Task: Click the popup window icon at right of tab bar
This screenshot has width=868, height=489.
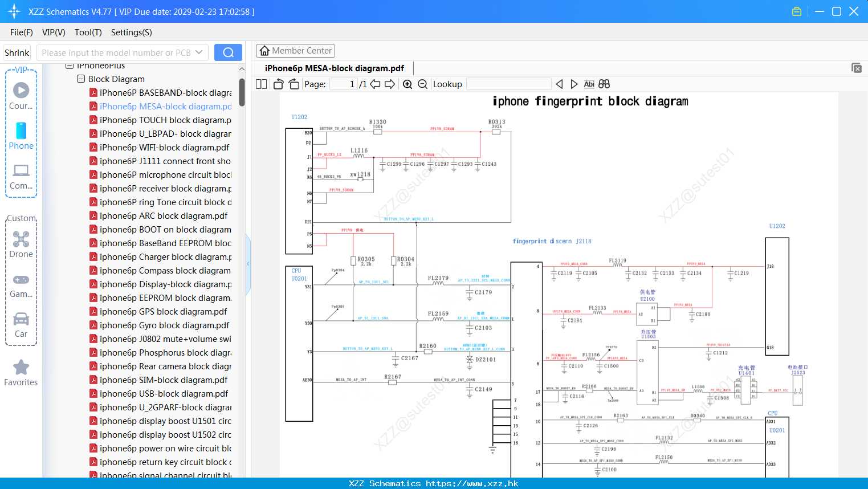Action: [x=857, y=68]
